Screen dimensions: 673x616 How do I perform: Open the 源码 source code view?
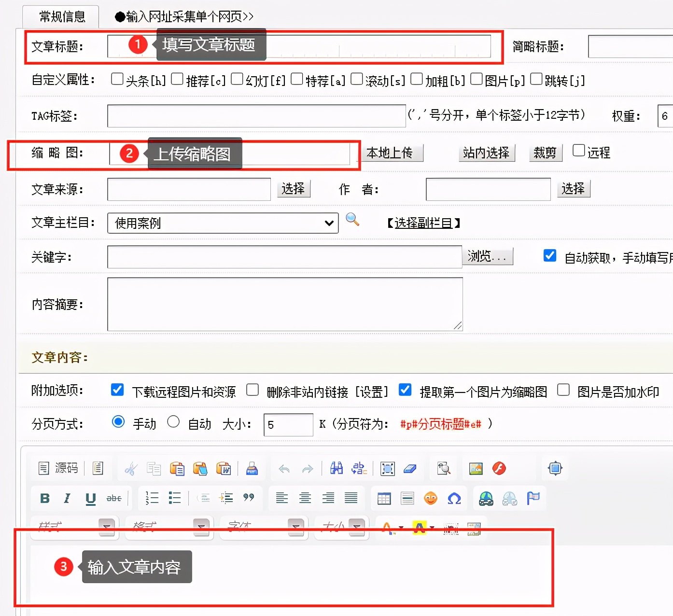[58, 468]
